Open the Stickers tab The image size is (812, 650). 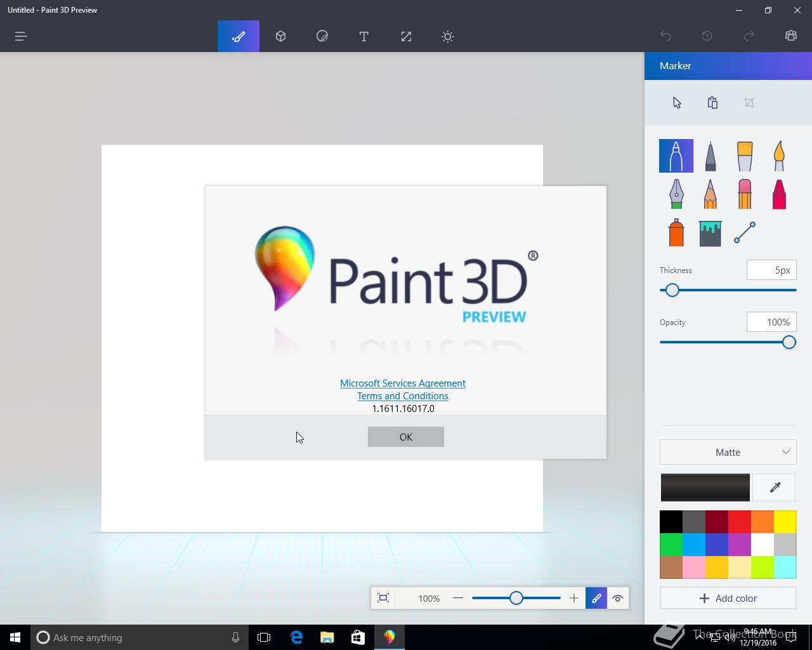322,36
